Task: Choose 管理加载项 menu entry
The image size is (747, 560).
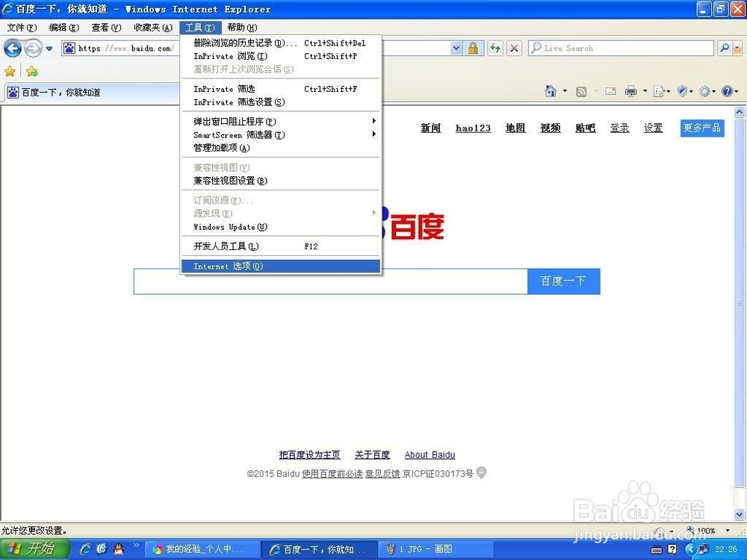Action: click(x=281, y=148)
